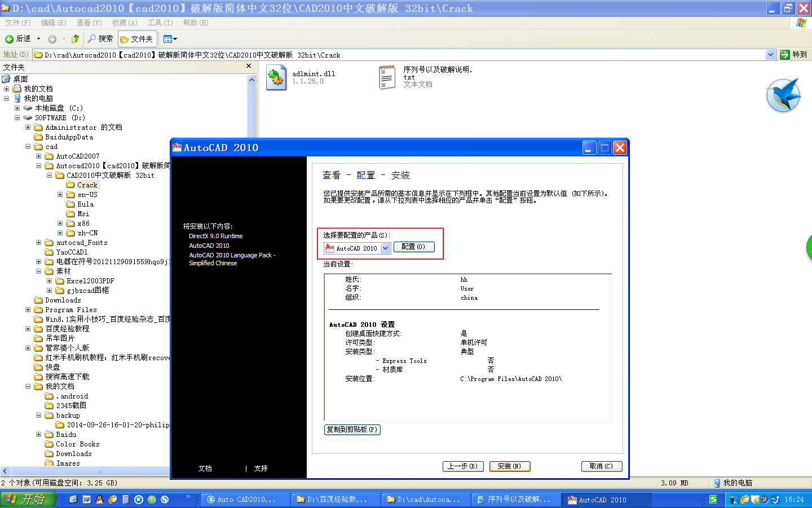Select the adlmint.dll file icon
This screenshot has width=812, height=508.
(x=276, y=78)
